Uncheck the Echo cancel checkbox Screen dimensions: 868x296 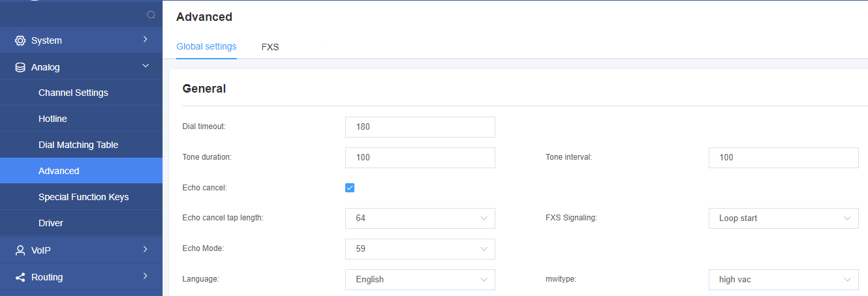click(x=350, y=188)
